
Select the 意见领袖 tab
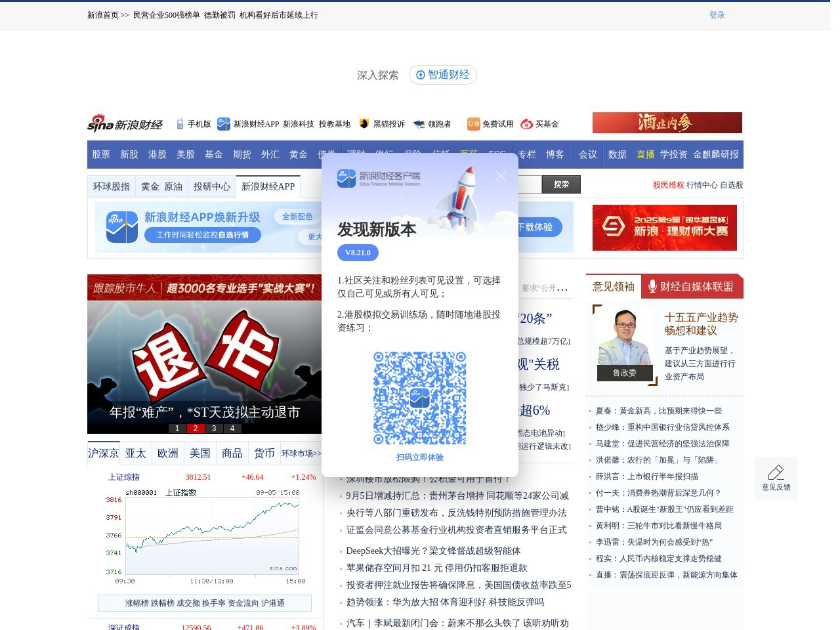(614, 286)
